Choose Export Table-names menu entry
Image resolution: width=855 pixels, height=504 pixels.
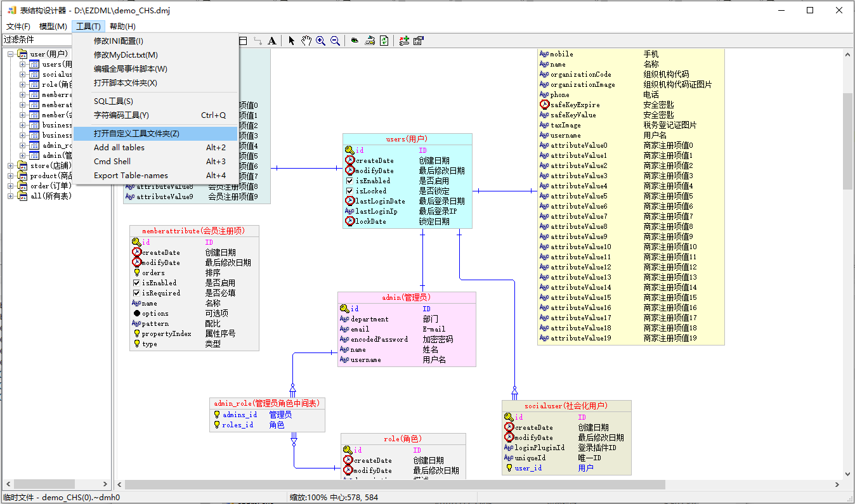coord(155,176)
